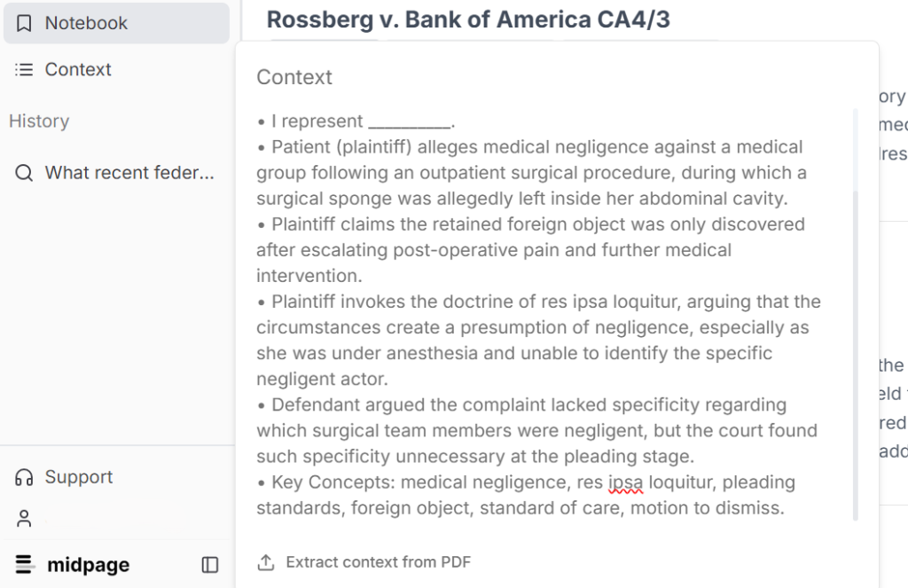Viewport: 908px width, 588px height.
Task: Open the user profile icon
Action: coord(25,518)
